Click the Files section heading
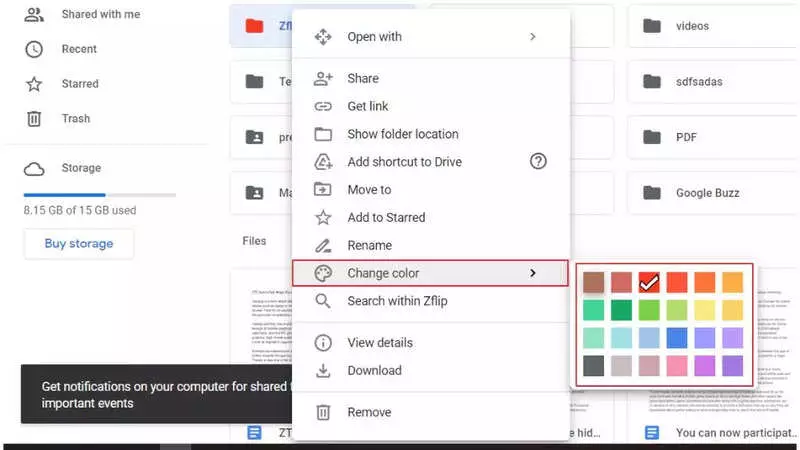800x450 pixels. (254, 241)
